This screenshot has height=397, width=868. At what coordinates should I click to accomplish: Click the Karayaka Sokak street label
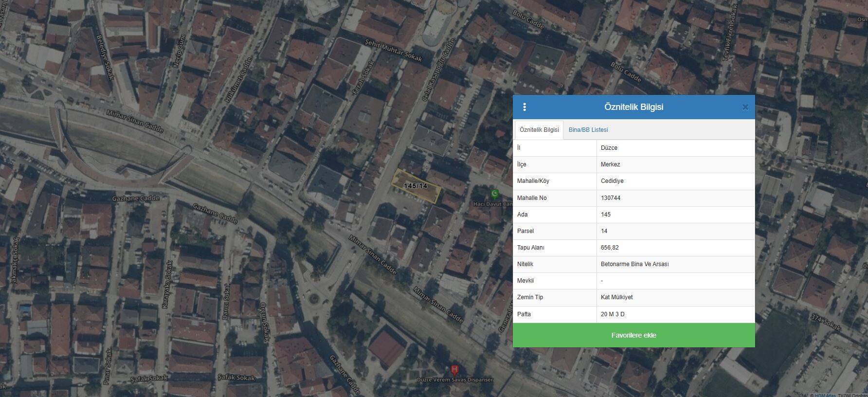pos(168,285)
